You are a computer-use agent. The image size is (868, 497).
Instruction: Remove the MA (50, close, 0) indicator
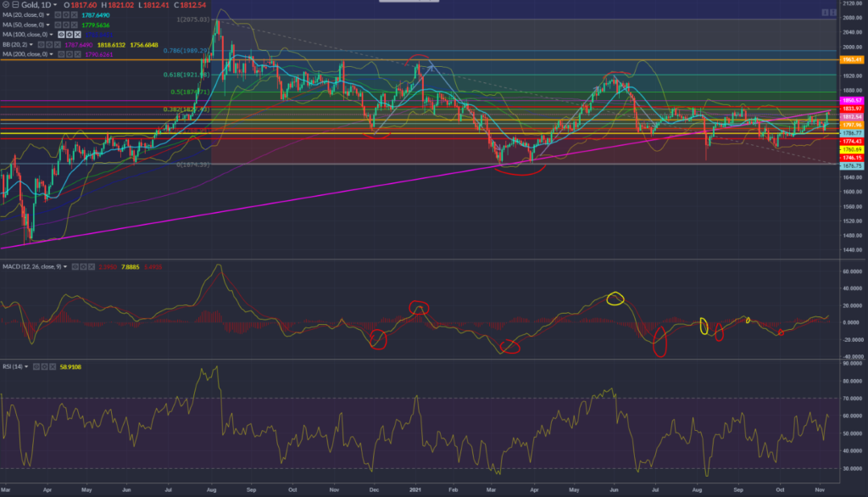point(75,25)
